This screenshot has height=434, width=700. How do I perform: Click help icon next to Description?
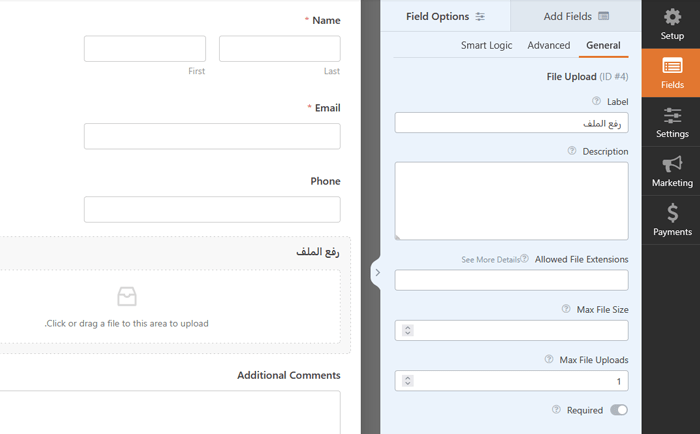click(572, 151)
